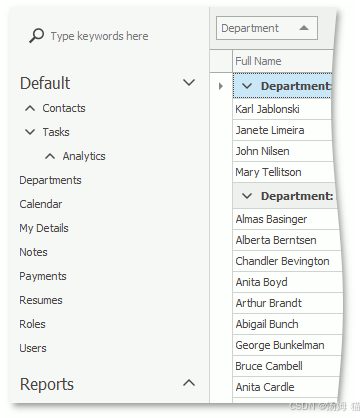Open Roles in the navigation
364x418 pixels.
(32, 324)
